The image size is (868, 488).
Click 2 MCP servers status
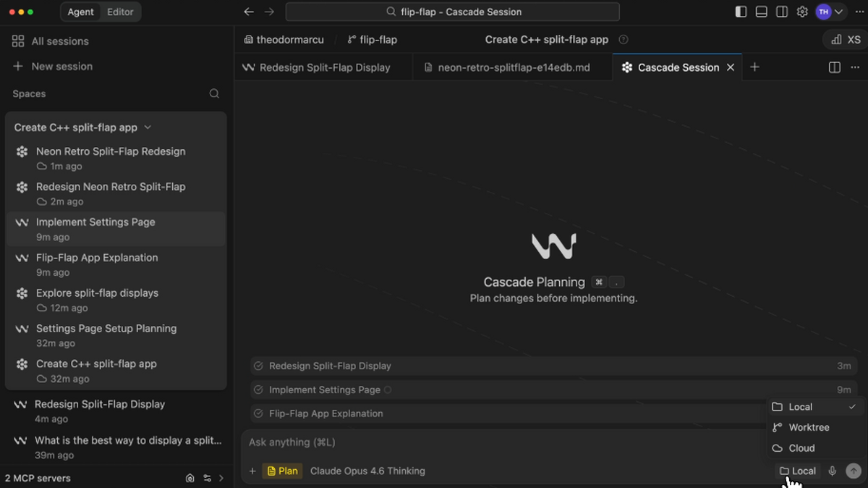click(38, 478)
